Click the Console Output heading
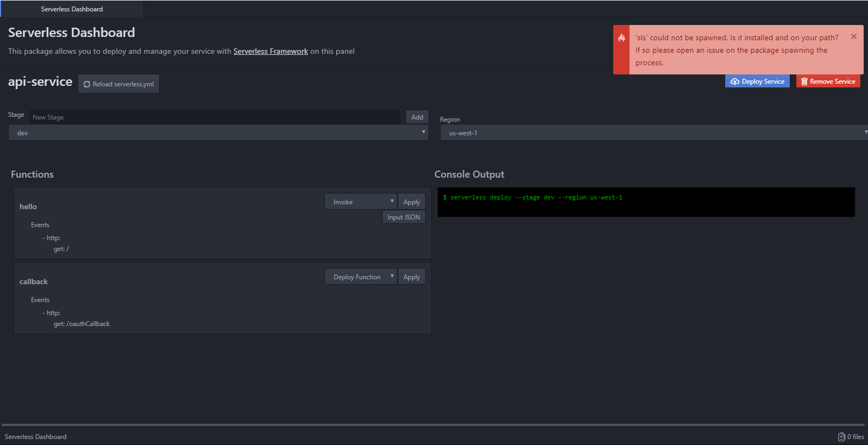 469,174
